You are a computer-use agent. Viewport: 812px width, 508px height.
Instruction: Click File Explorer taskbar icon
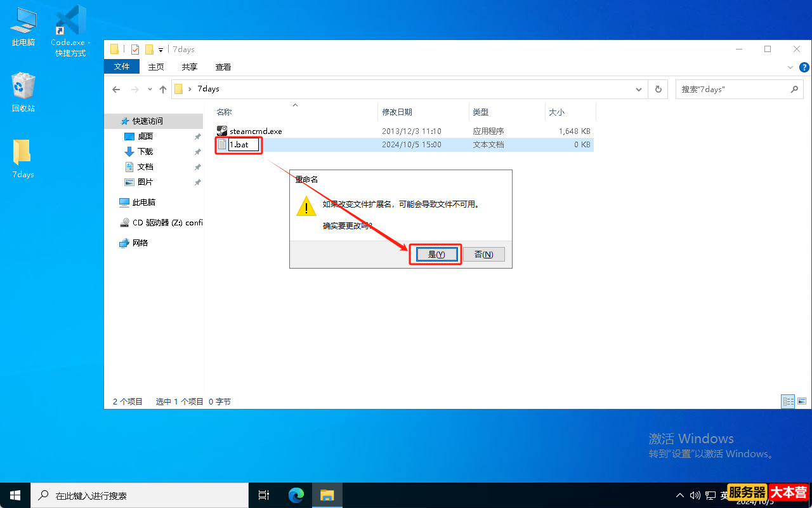pyautogui.click(x=327, y=495)
